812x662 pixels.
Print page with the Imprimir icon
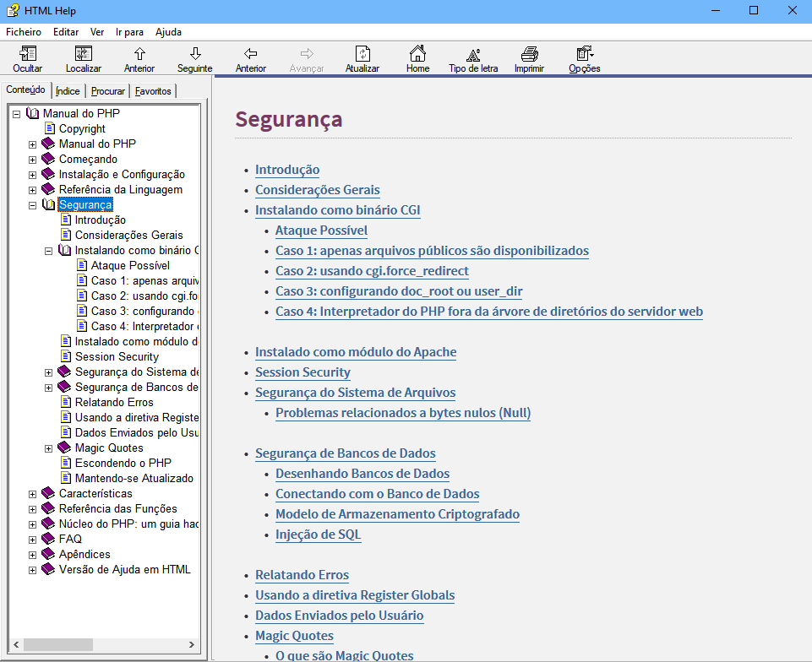529,54
